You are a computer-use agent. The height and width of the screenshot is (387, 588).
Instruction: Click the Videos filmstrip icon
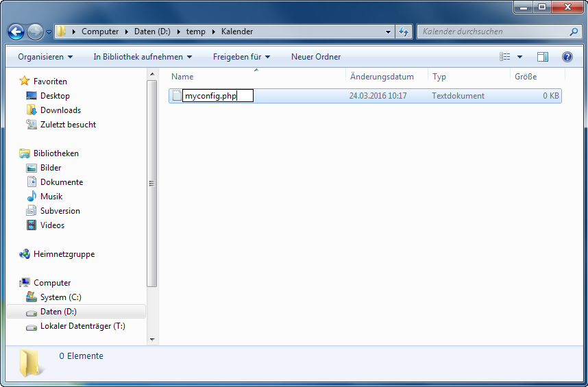pos(32,225)
